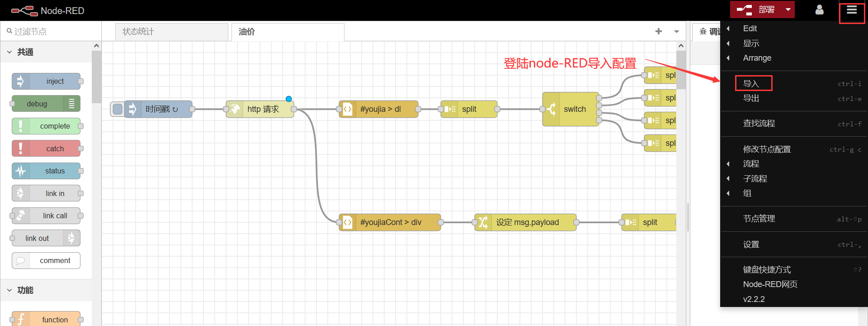This screenshot has width=868, height=326.
Task: Collapse the 共通 palette category
Action: click(9, 52)
